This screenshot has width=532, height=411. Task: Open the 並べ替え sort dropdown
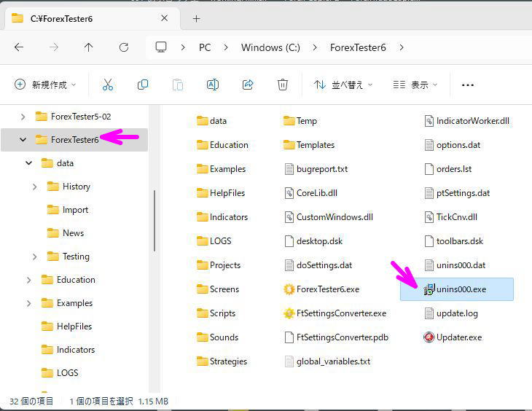(343, 85)
